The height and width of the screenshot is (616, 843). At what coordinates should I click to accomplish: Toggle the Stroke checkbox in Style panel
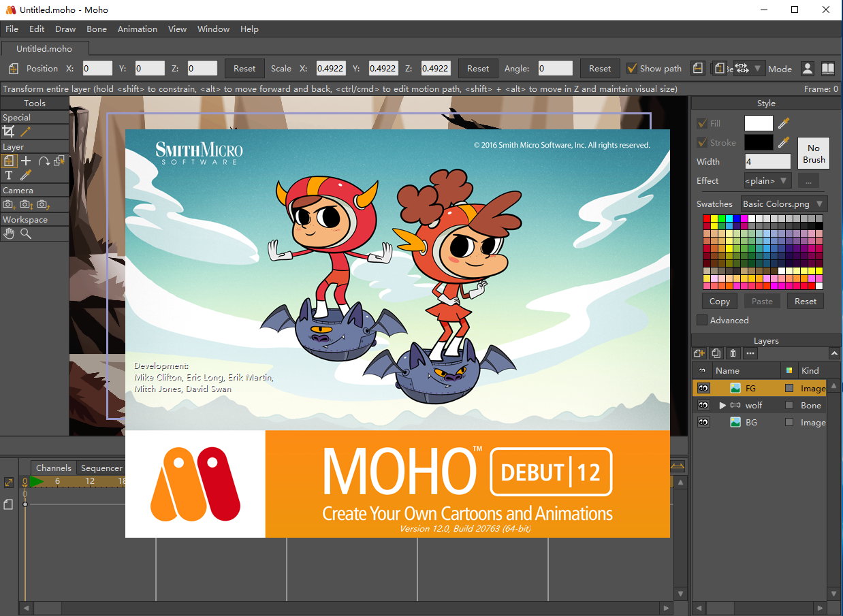click(x=702, y=142)
